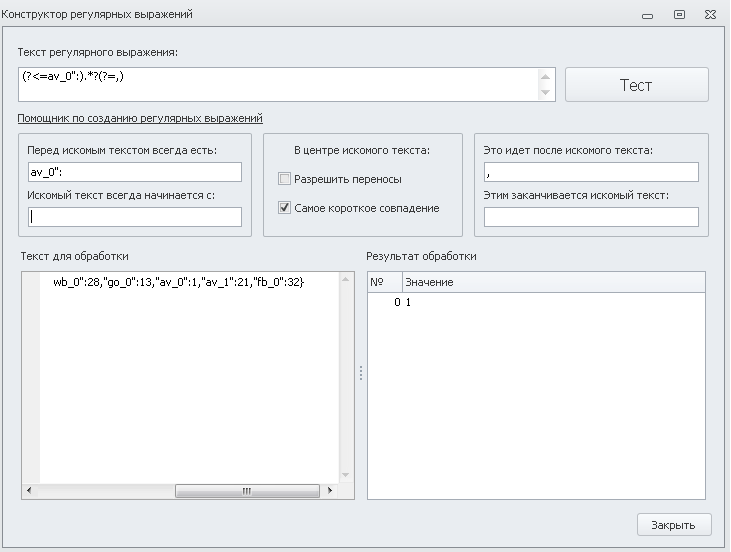Click the Искомый текст всегда начинается с field
This screenshot has height=552, width=731.
pos(135,217)
